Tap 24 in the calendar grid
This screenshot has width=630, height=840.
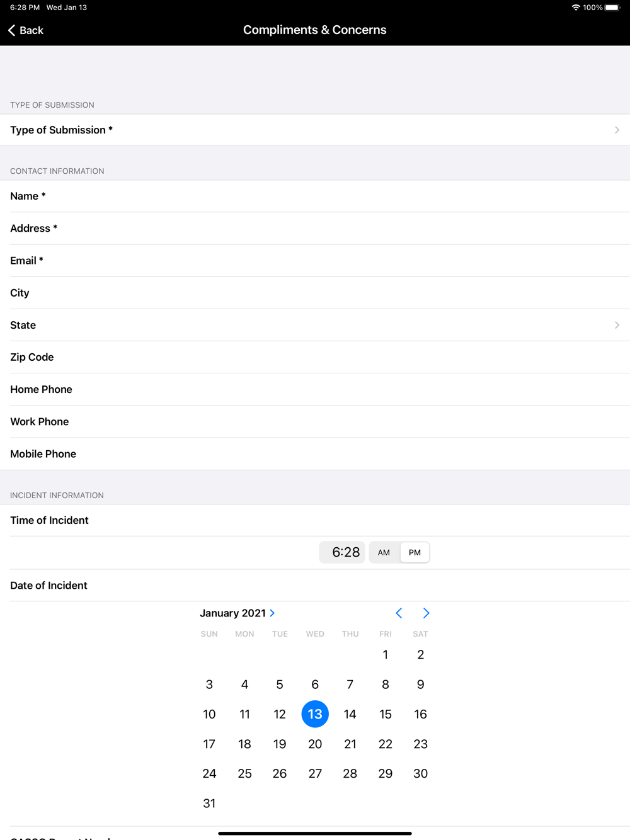pos(209,774)
